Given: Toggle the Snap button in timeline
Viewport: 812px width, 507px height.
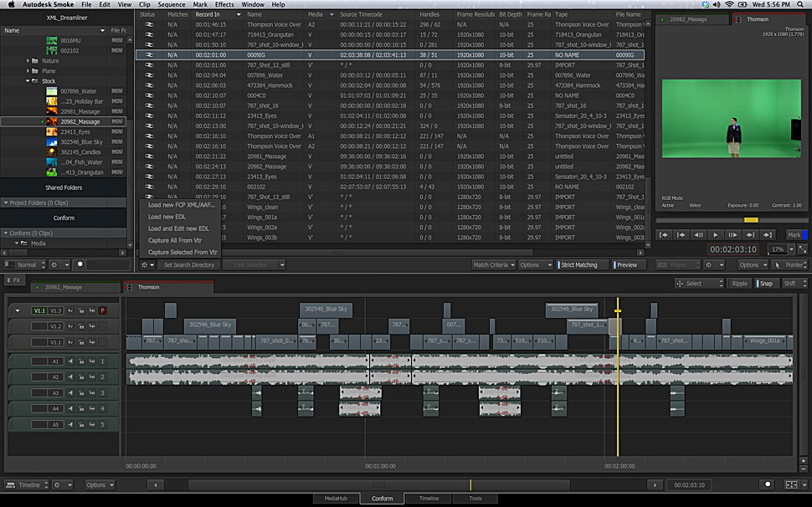Looking at the screenshot, I should (x=766, y=284).
